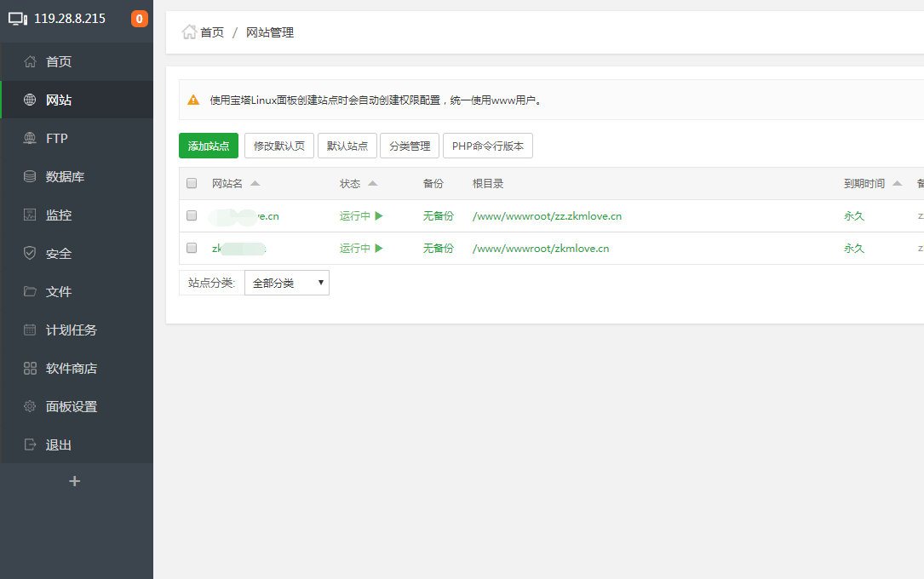Click the notification badge showing 0

point(140,17)
